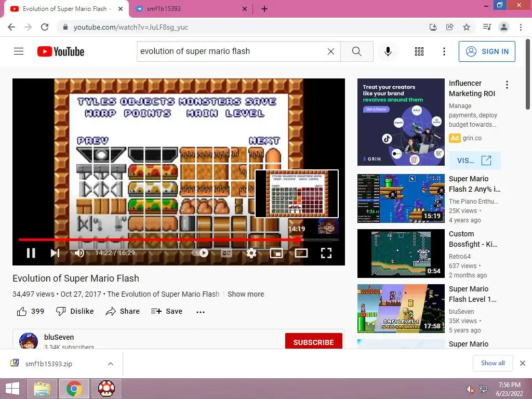Open more actions ellipsis below video
This screenshot has width=532, height=399.
201,312
